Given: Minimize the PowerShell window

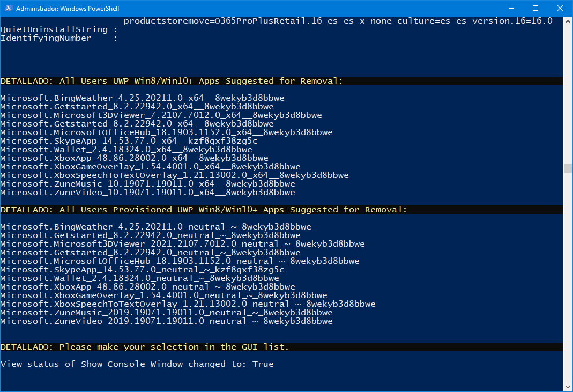Looking at the screenshot, I should click(x=511, y=8).
